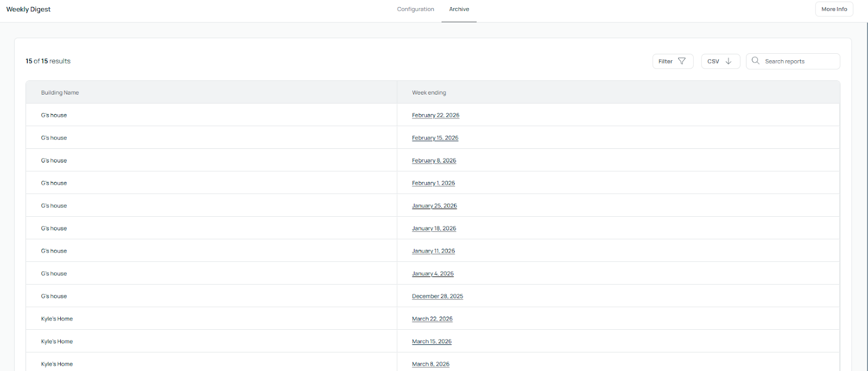The height and width of the screenshot is (371, 868).
Task: Open Kyle's Home March 22, 2026 report
Action: [432, 319]
